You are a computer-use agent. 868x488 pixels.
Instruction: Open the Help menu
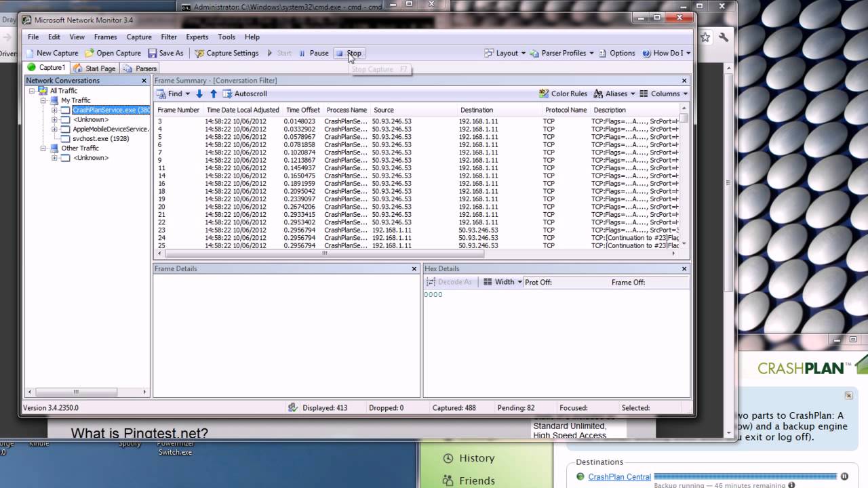pos(252,37)
